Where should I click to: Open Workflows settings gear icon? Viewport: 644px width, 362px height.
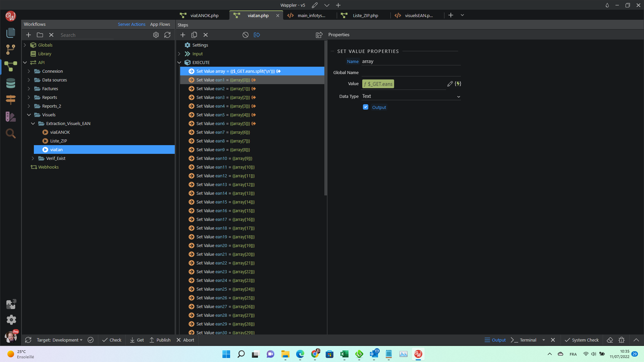(x=156, y=35)
